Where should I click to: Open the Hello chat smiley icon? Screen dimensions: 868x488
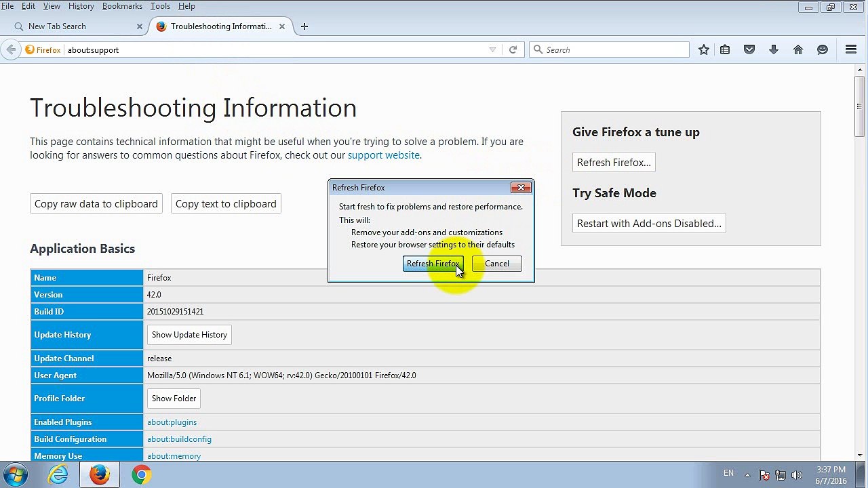click(x=823, y=49)
